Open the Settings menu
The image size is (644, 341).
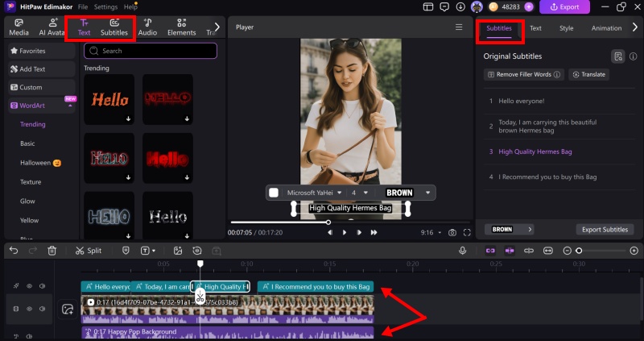105,7
